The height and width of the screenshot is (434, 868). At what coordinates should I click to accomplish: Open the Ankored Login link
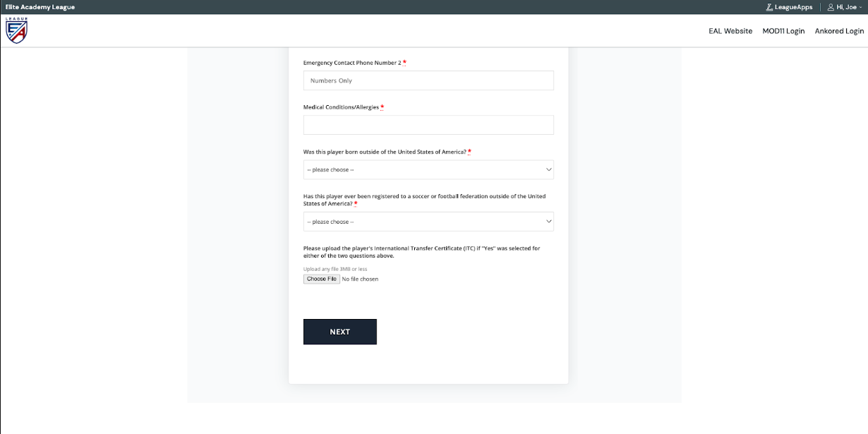point(839,31)
